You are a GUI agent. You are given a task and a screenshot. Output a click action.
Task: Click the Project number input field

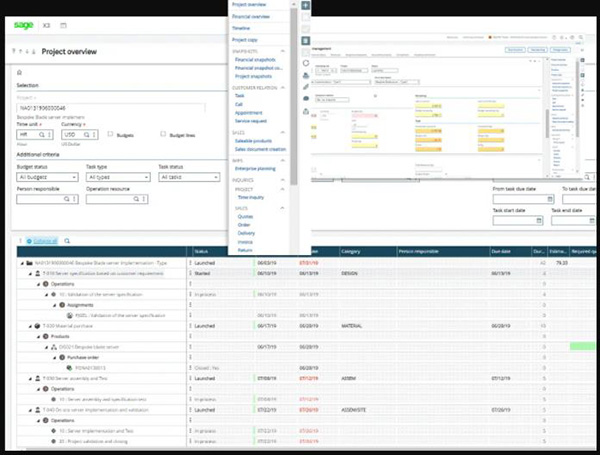[x=111, y=108]
